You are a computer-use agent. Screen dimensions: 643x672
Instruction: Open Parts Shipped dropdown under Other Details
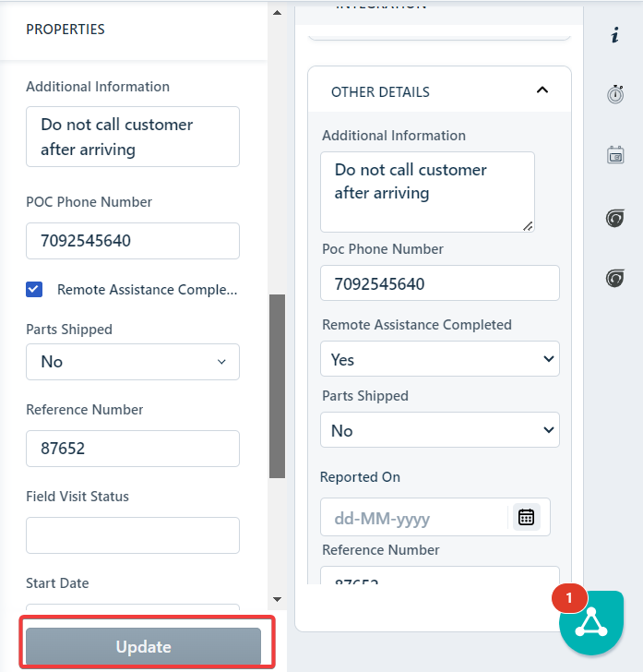[440, 430]
